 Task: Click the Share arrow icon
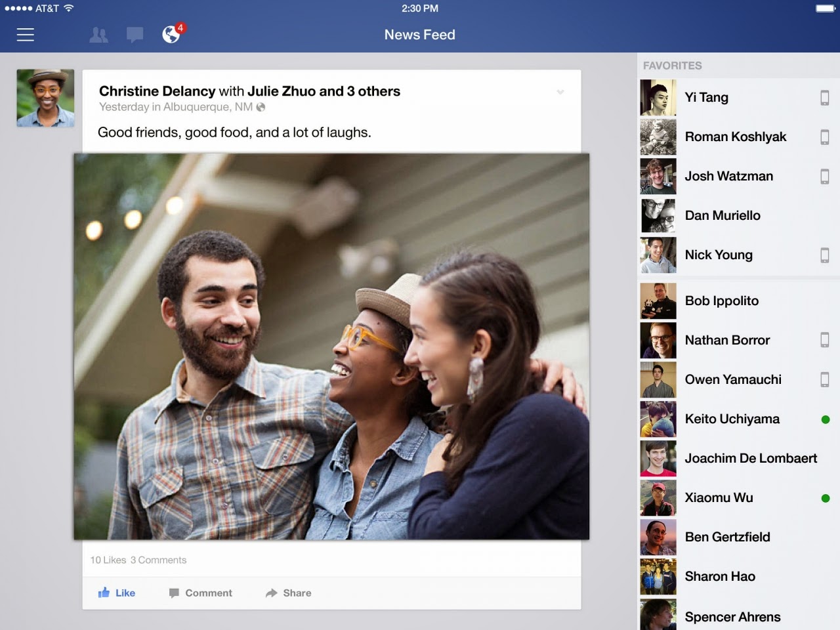272,593
